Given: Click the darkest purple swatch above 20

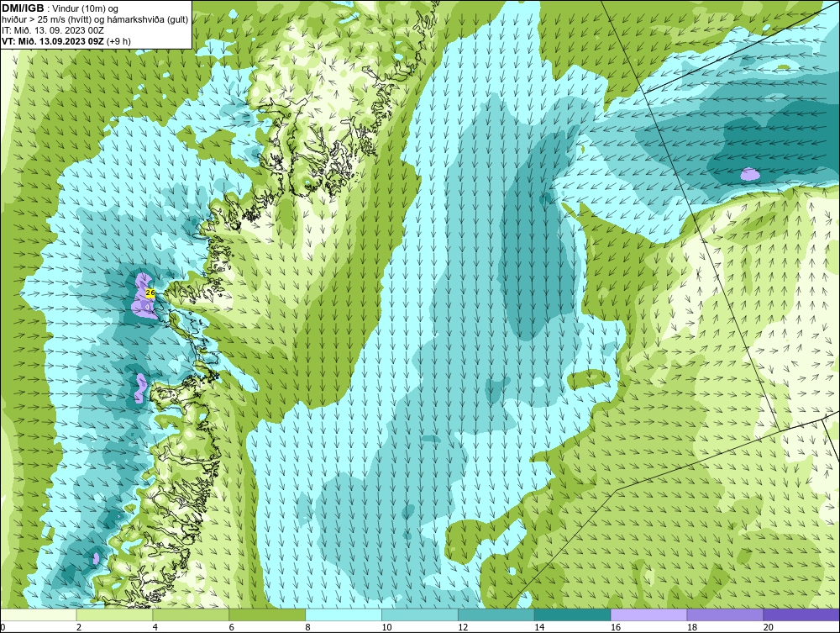Looking at the screenshot, I should click(801, 615).
